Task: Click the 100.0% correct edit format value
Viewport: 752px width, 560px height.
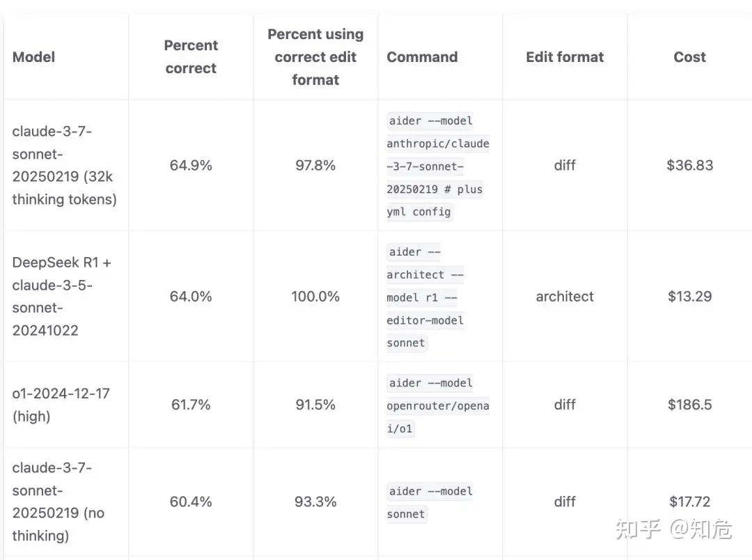Action: [315, 296]
